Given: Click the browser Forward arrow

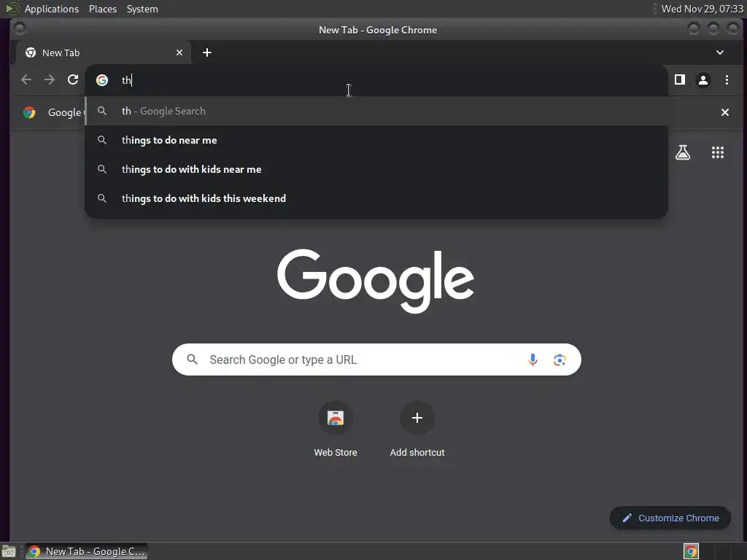Looking at the screenshot, I should point(50,79).
